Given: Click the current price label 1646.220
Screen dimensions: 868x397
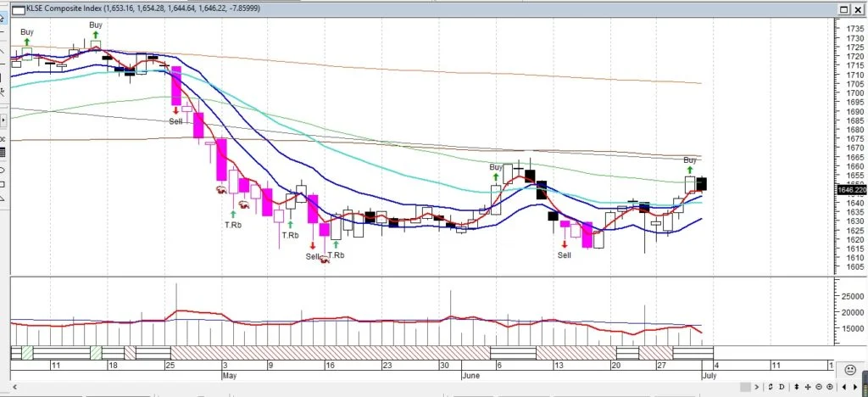Looking at the screenshot, I should click(x=852, y=190).
